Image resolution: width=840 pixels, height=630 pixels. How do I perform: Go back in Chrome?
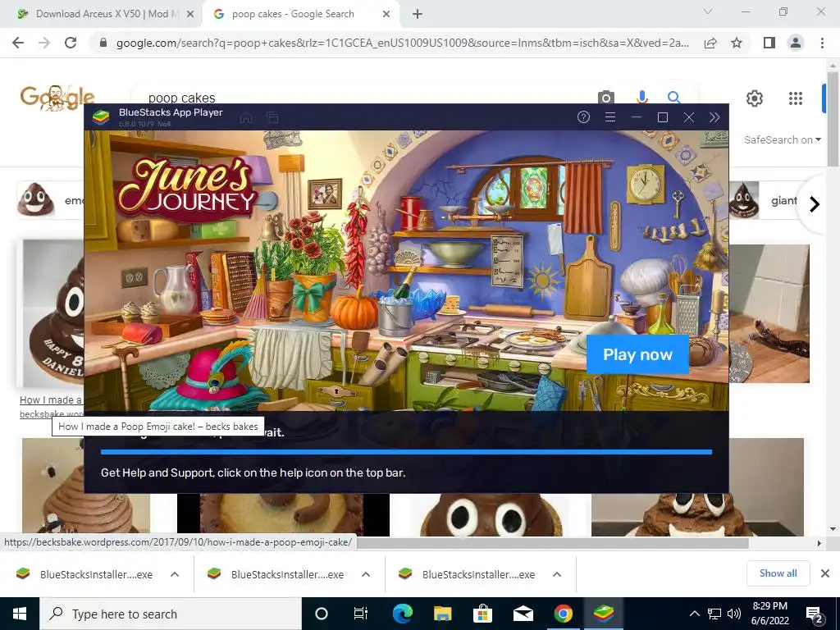coord(18,43)
